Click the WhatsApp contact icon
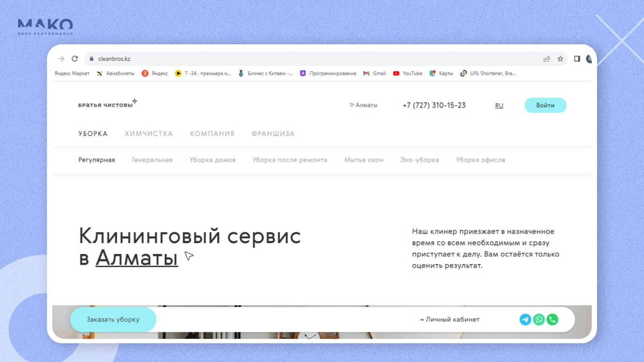The image size is (644, 362). coord(539,319)
